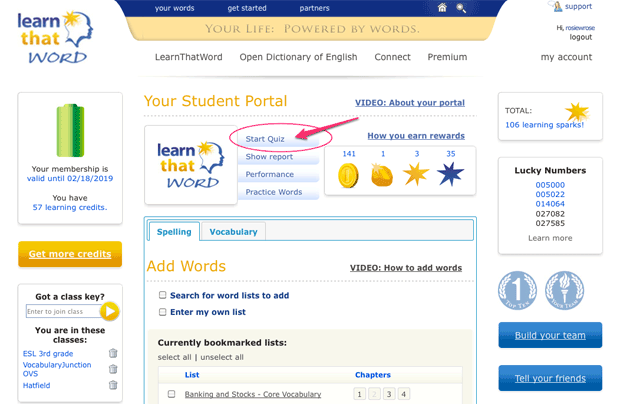The width and height of the screenshot is (630, 404).
Task: Open Open Dictionary of English menu
Action: point(298,57)
